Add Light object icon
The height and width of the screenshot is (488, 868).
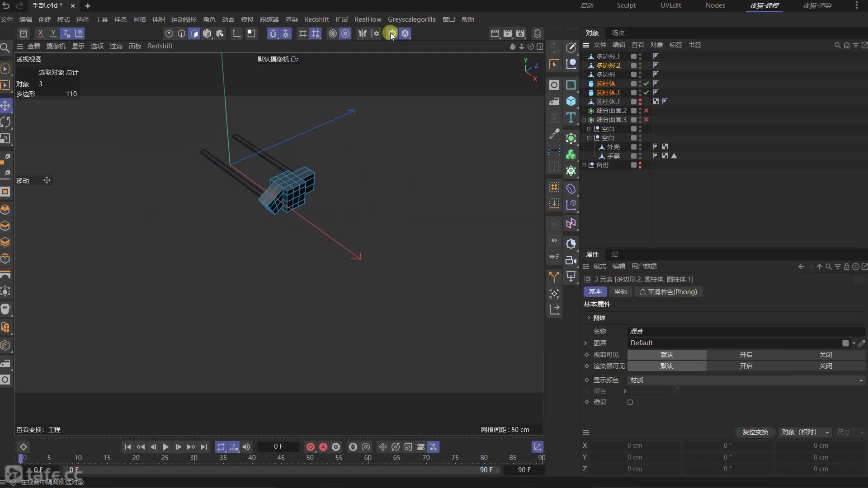(571, 277)
